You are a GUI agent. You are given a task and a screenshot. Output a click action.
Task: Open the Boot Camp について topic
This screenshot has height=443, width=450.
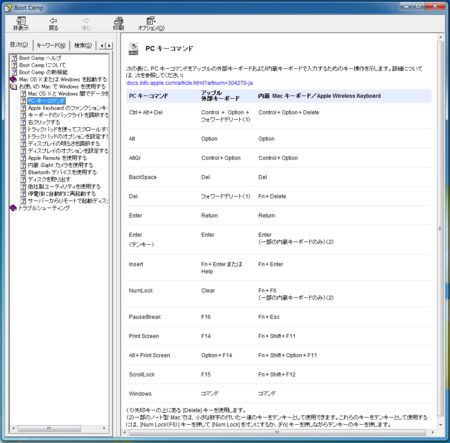42,65
